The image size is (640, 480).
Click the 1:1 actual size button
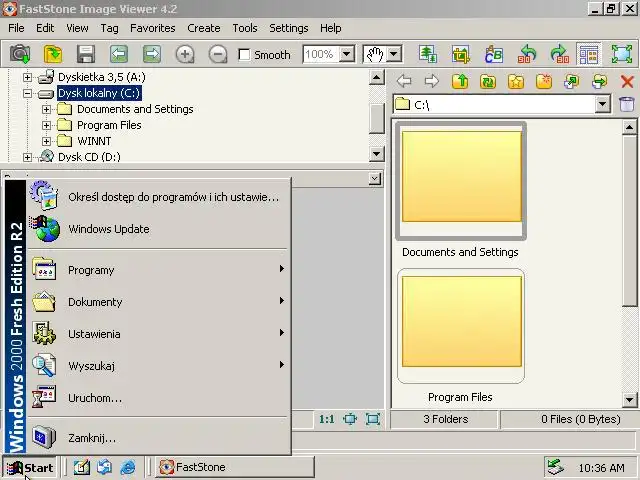[x=327, y=419]
